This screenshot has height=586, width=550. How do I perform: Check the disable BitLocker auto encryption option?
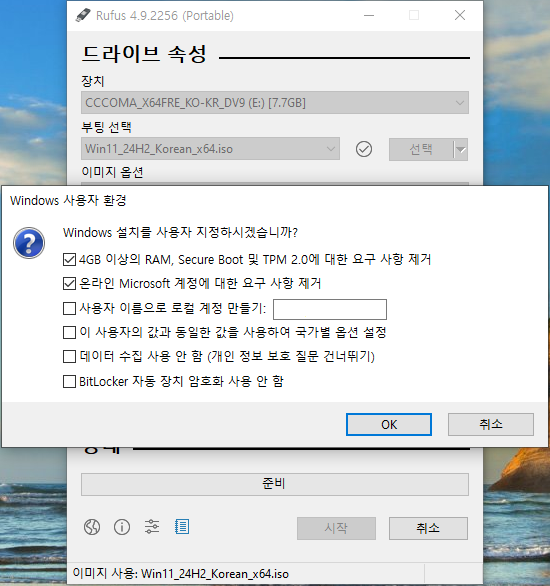[69, 382]
